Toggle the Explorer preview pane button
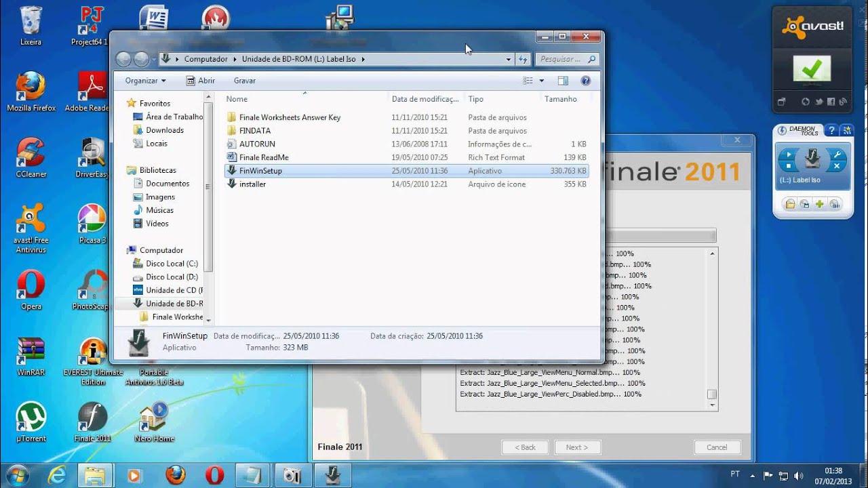The width and height of the screenshot is (868, 488). 563,81
